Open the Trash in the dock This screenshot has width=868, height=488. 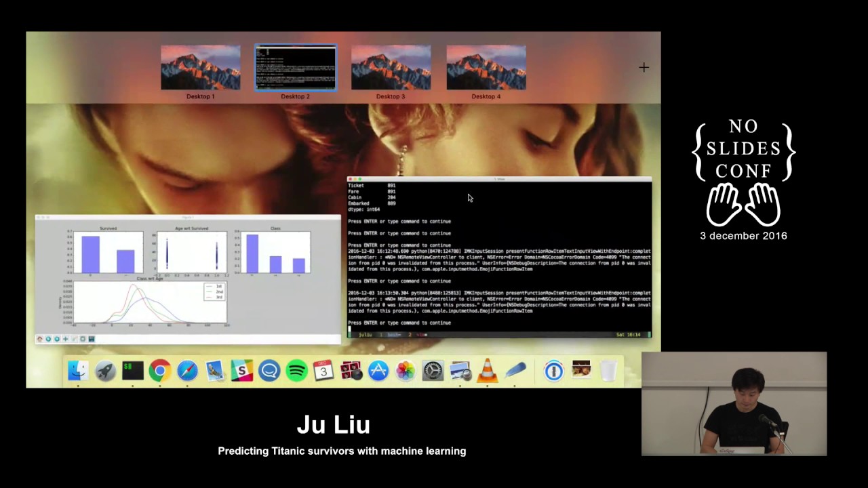click(608, 371)
